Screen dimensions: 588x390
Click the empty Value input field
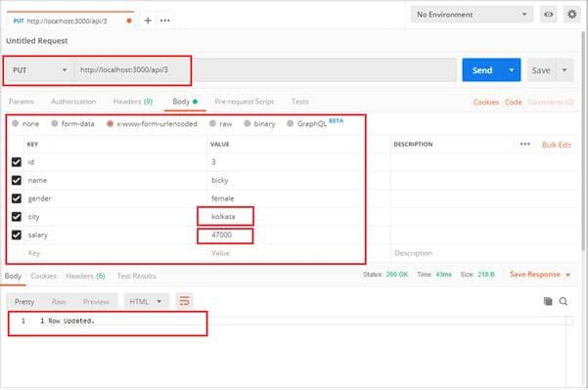click(x=298, y=253)
